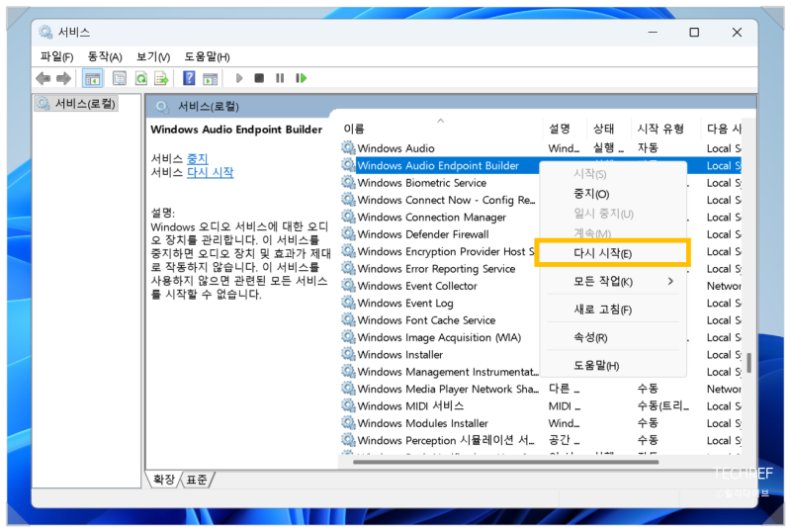Viewport: 791px width, 532px height.
Task: Open the 파일(F) menu
Action: (57, 56)
